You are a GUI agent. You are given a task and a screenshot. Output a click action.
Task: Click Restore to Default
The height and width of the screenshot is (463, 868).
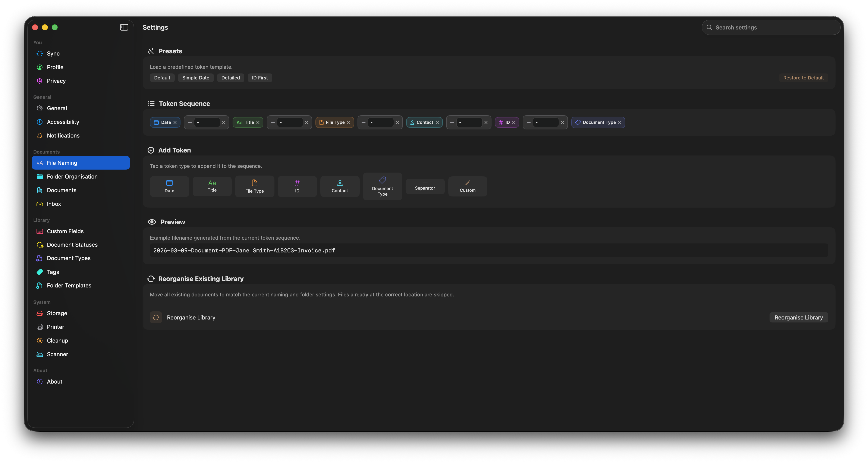(x=803, y=78)
